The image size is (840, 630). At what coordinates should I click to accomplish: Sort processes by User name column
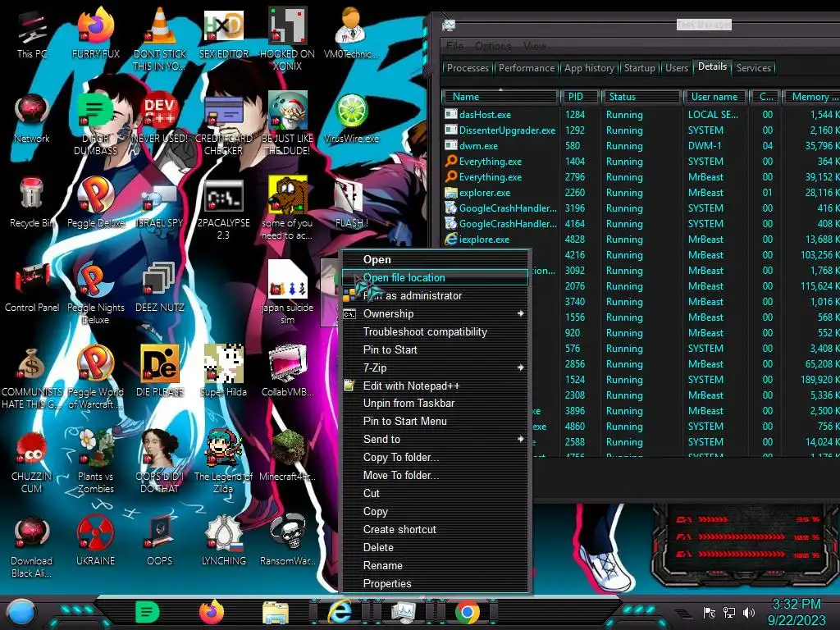(x=715, y=97)
